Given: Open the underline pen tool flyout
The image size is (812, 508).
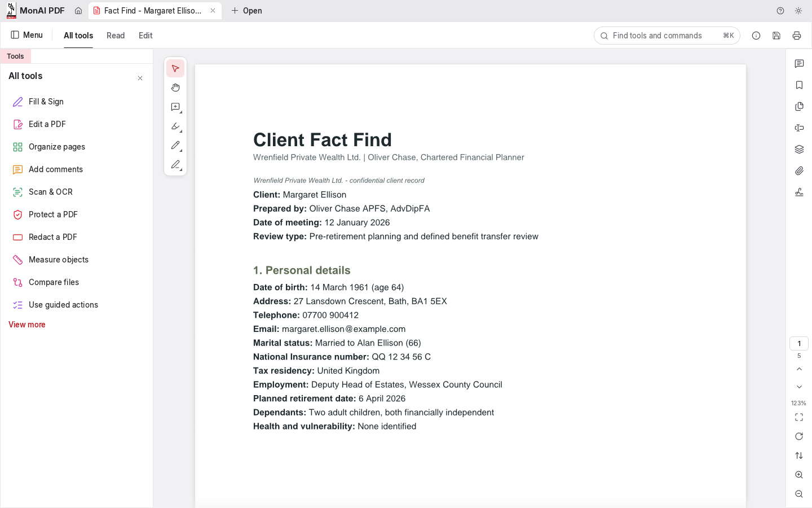Looking at the screenshot, I should 175,165.
